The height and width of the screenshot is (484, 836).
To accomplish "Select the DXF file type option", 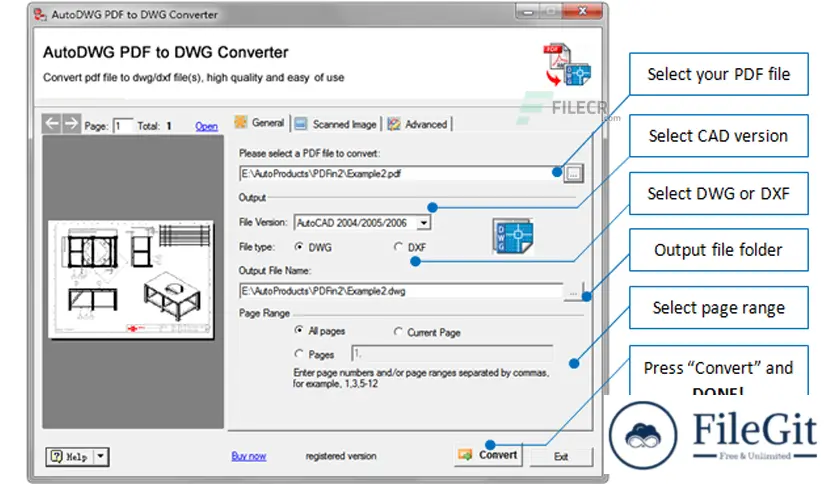I will coord(399,246).
